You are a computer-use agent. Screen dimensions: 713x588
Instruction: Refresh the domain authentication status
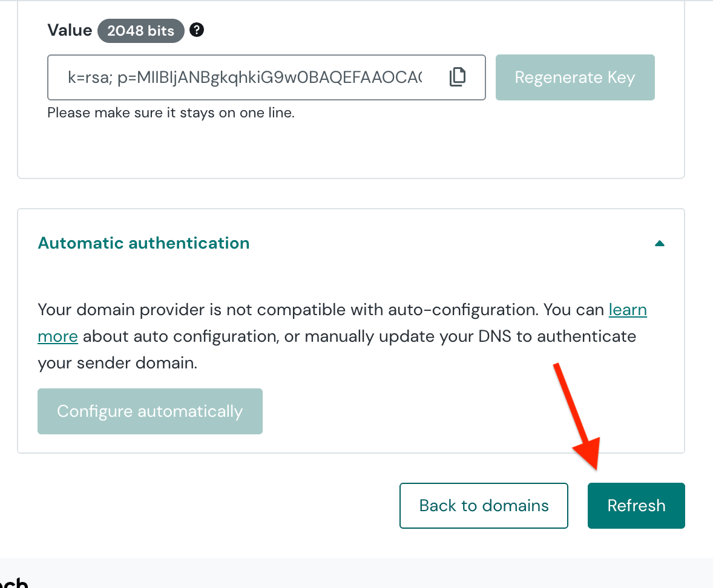636,506
